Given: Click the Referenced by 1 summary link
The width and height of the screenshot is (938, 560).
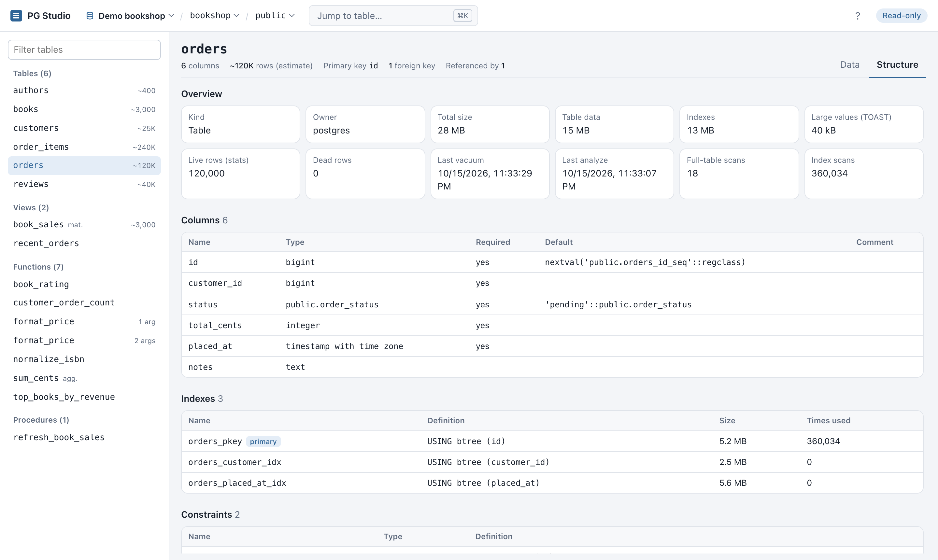Looking at the screenshot, I should click(475, 66).
